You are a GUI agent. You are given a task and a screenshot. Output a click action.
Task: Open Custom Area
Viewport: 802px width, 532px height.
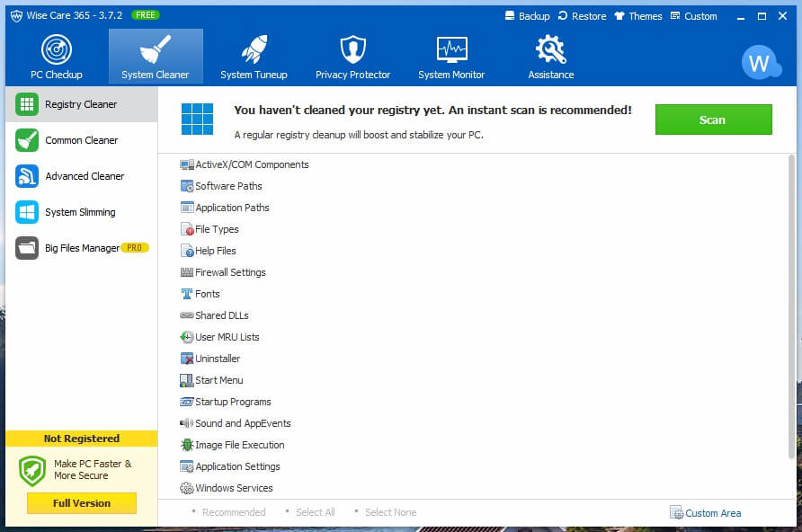tap(705, 512)
